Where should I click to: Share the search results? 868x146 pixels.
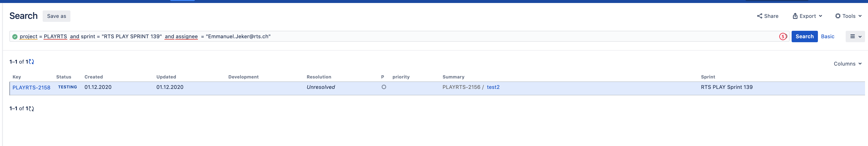[x=767, y=16]
